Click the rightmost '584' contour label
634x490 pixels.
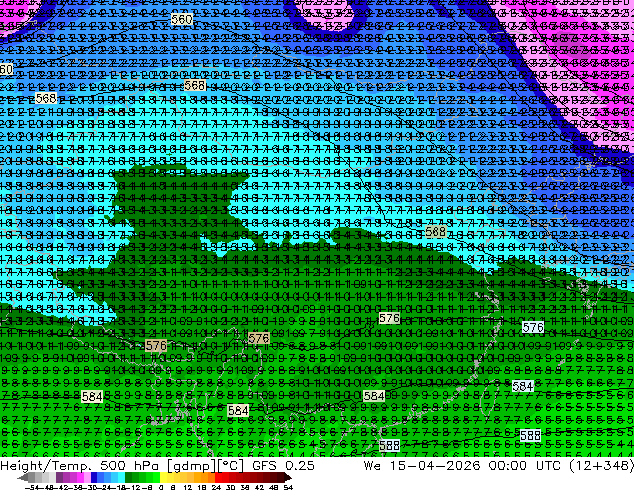point(522,387)
